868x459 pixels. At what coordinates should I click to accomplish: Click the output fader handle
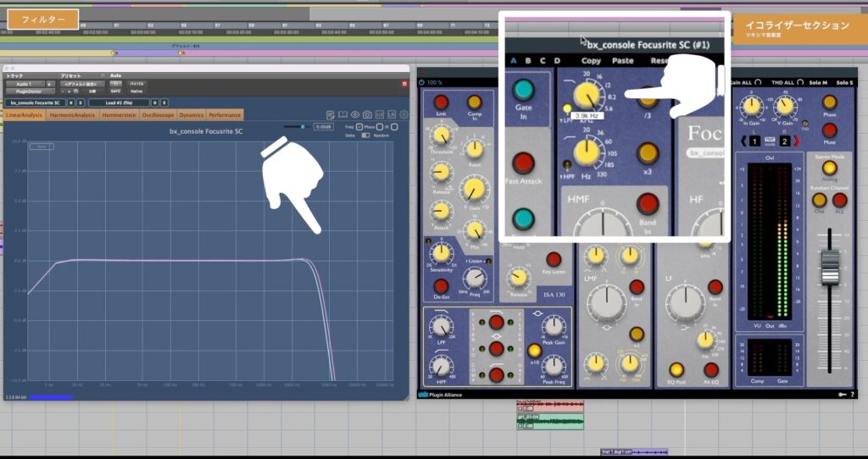830,268
